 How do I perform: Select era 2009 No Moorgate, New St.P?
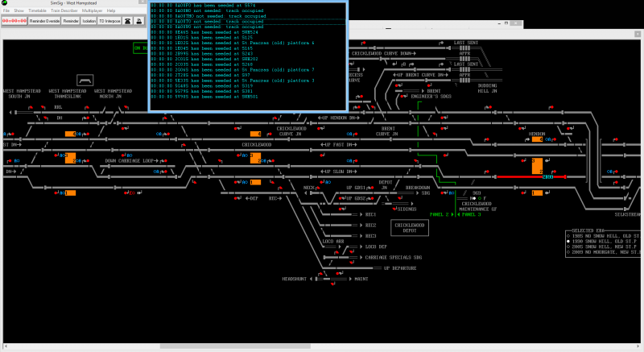click(568, 252)
